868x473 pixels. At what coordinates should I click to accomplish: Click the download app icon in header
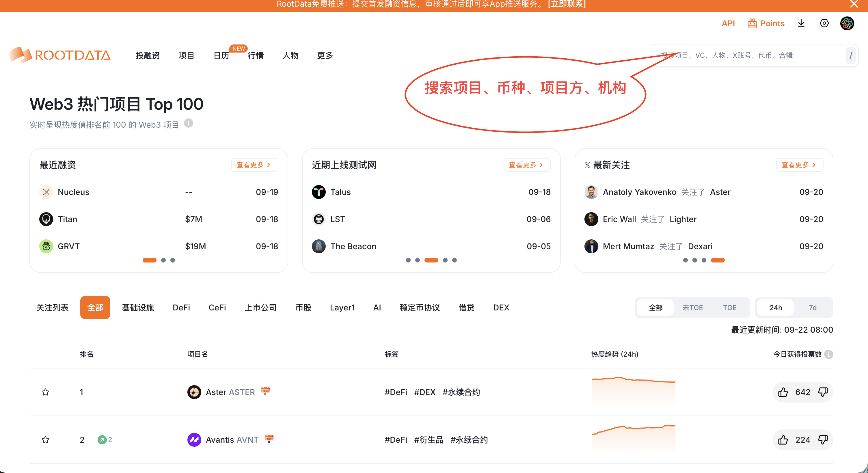click(x=801, y=23)
